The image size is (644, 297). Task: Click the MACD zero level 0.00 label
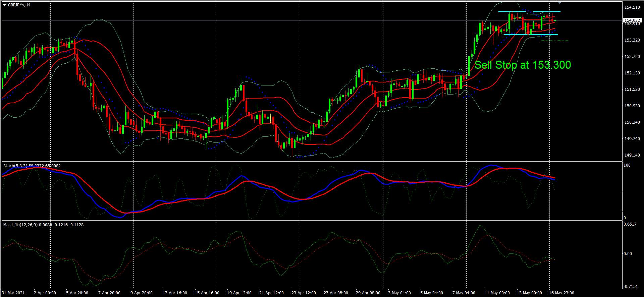(628, 254)
